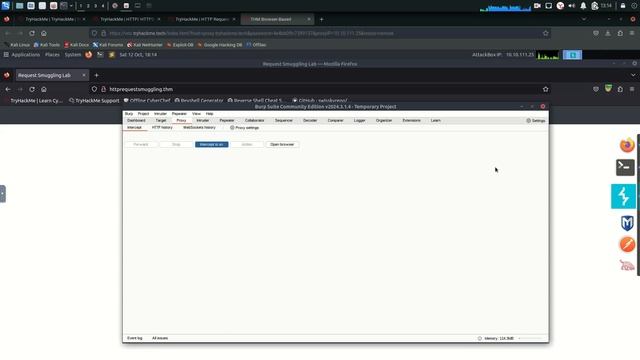Expand outer browser list-all-tabs chevron
Image resolution: width=640 pixels, height=360 pixels.
pos(584,19)
